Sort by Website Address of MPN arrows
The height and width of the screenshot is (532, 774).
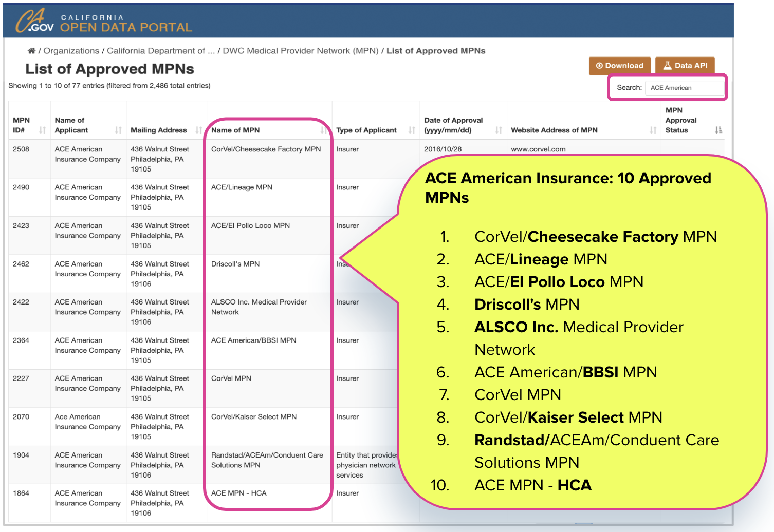coord(653,130)
